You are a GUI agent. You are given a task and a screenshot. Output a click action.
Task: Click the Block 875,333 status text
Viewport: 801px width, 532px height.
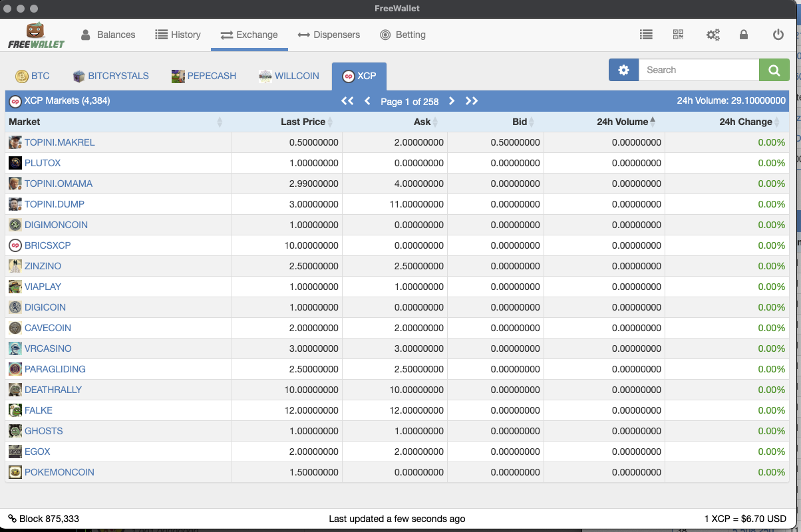pos(49,519)
